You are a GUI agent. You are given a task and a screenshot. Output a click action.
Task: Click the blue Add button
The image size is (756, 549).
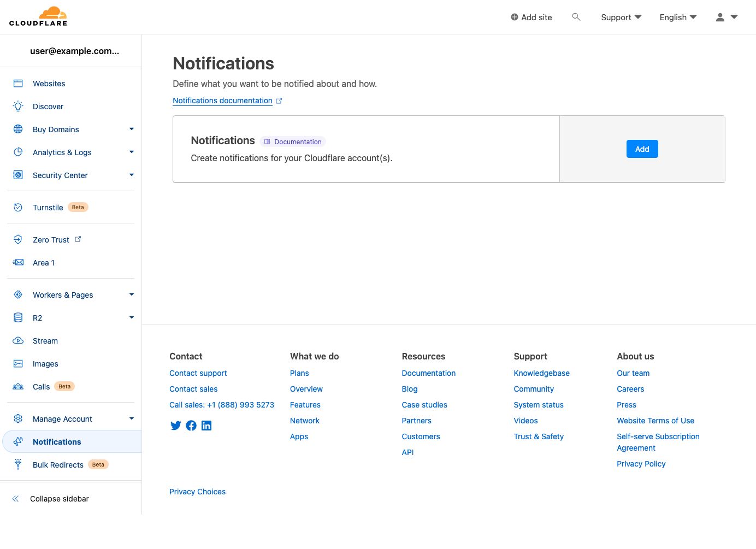(642, 149)
